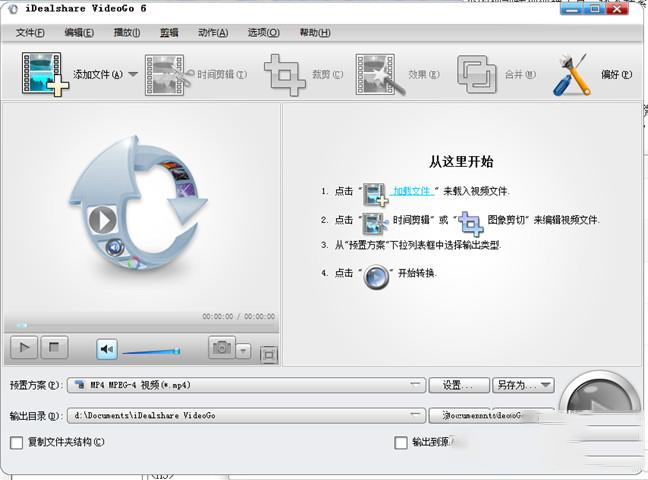
Task: Toggle full screen preview icon
Action: pyautogui.click(x=269, y=355)
